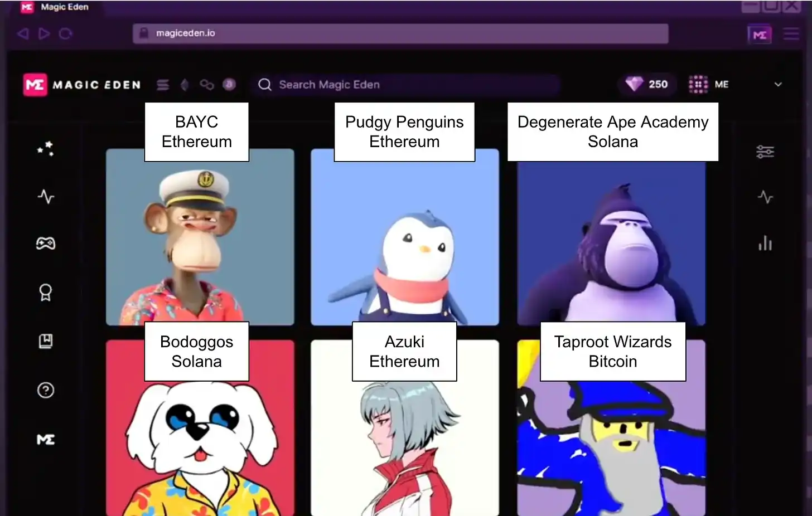Open the browser hamburger menu
812x516 pixels.
(791, 35)
